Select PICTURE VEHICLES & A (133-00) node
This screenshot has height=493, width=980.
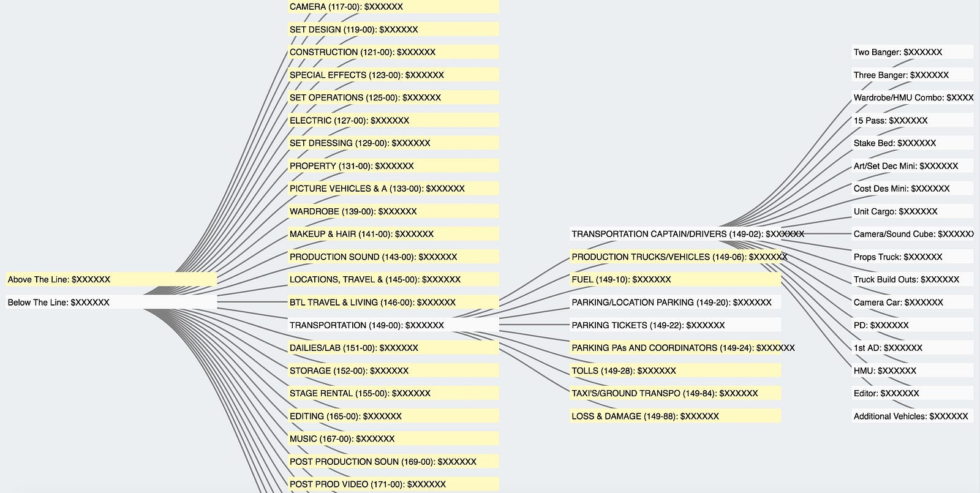click(393, 189)
